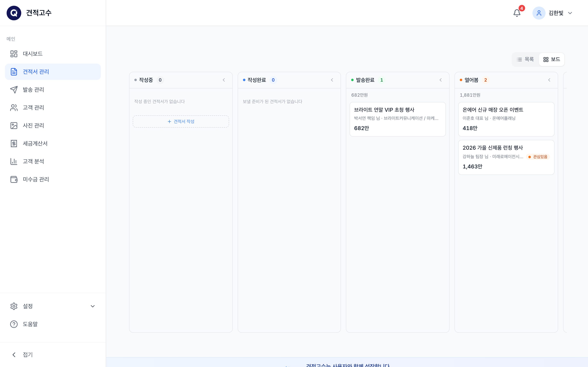Open the 김한빛 user dropdown
588x367 pixels.
(552, 13)
